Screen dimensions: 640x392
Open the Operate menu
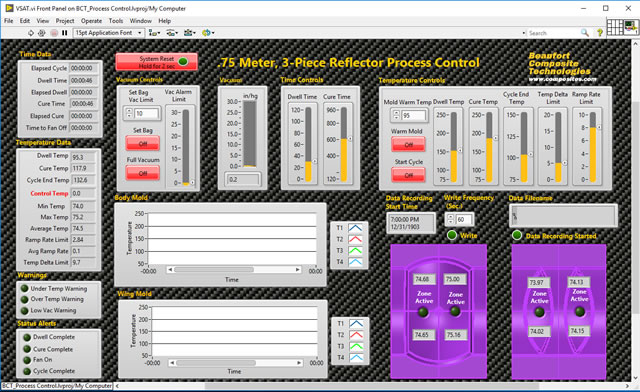click(x=91, y=21)
